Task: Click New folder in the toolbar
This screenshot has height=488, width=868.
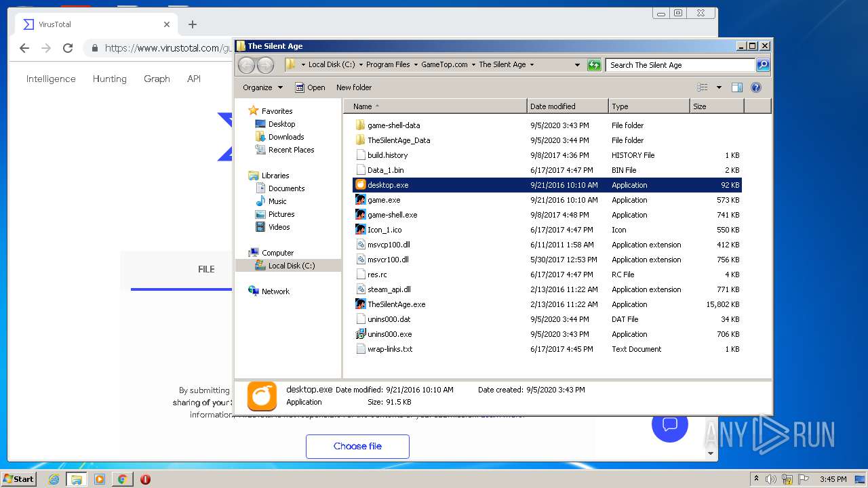Action: (354, 87)
